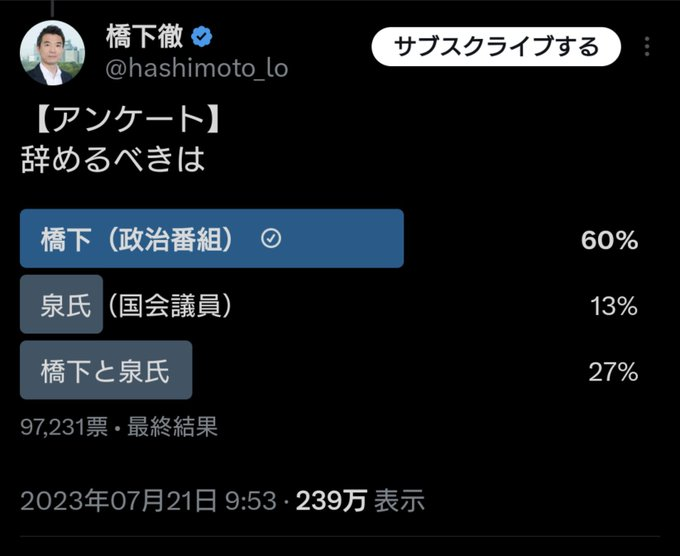Click the 97,231票 vote count
This screenshot has height=556, width=680.
(64, 427)
